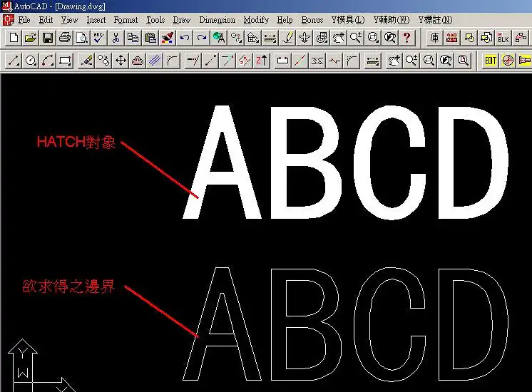
Task: Open the Format menu
Action: (126, 20)
